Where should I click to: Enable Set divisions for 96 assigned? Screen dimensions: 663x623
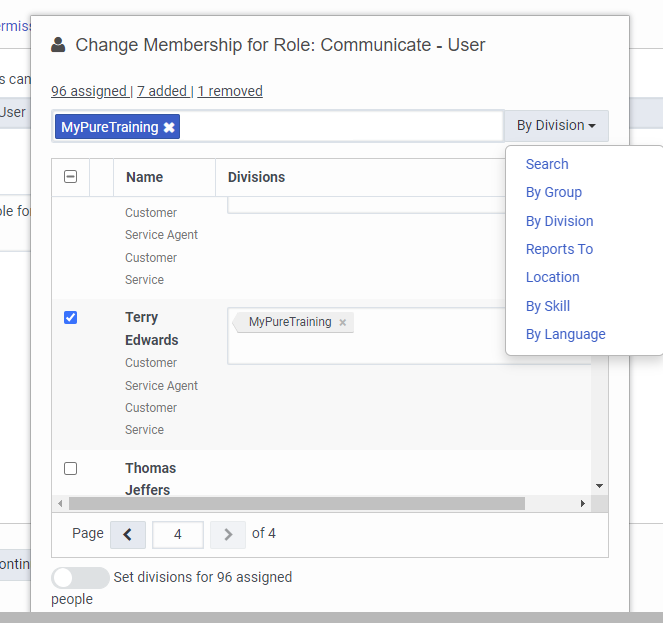click(80, 577)
